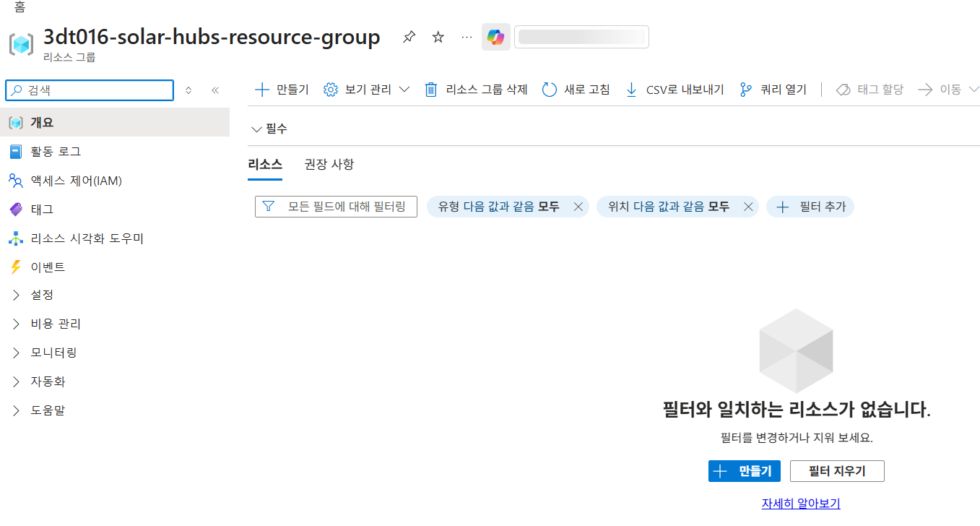
Task: Click CSV로 내보내기 label in toolbar
Action: point(685,90)
